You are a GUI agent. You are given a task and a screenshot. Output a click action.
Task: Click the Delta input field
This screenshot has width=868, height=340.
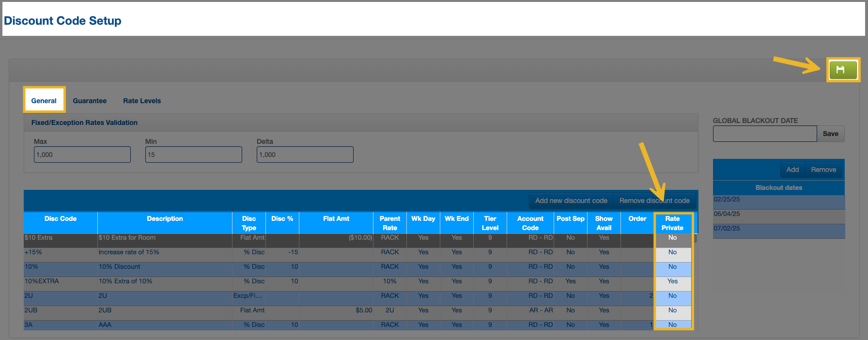pos(305,155)
